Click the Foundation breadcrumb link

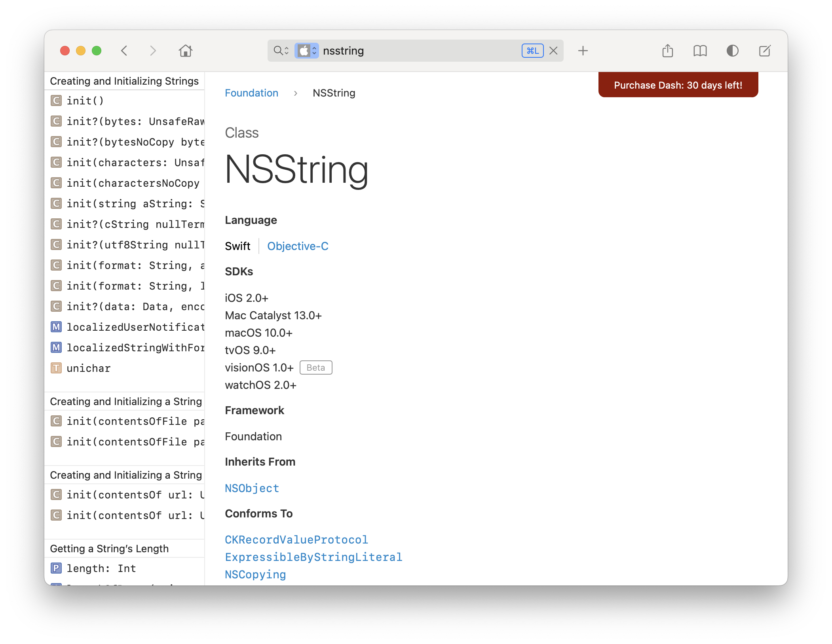pos(251,93)
